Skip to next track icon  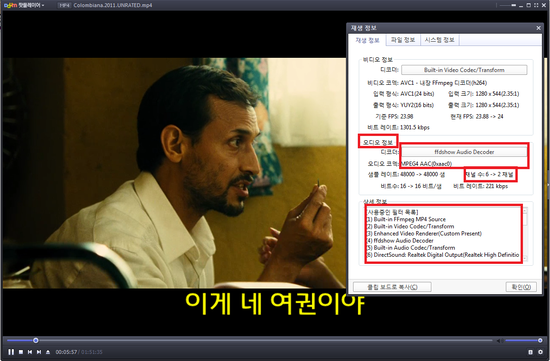point(39,352)
